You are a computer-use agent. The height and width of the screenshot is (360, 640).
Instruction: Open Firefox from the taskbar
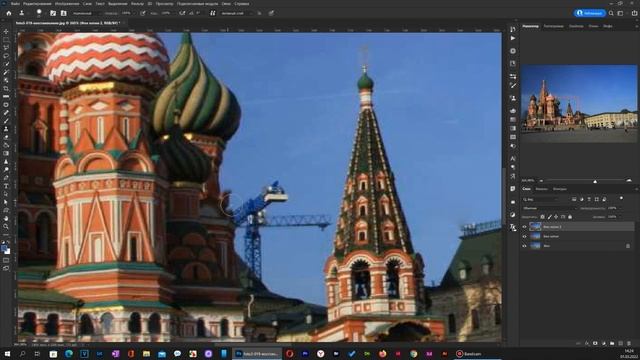click(382, 354)
